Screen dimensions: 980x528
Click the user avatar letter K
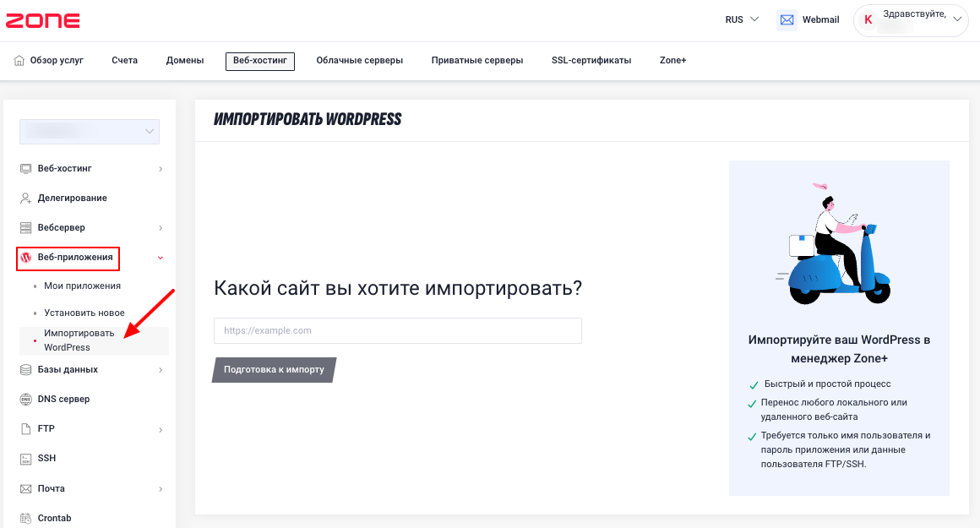click(x=868, y=20)
